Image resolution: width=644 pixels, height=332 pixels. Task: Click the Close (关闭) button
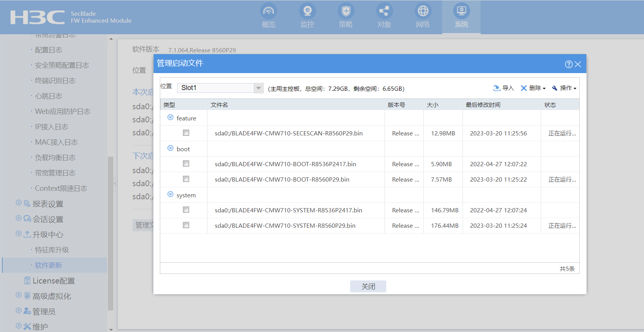(x=368, y=286)
